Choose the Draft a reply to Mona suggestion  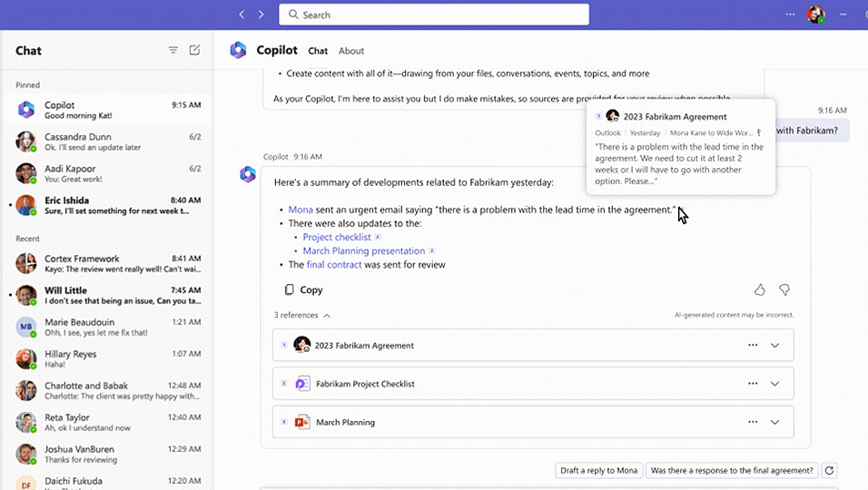[599, 470]
